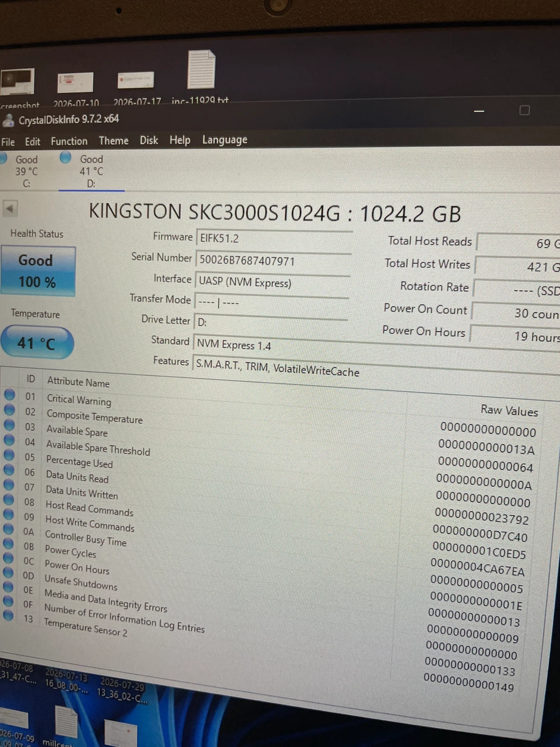Click the ID column header
This screenshot has width=560, height=747.
click(31, 379)
